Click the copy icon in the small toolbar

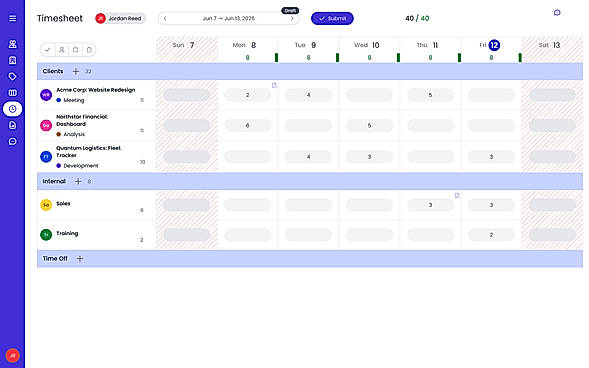(x=76, y=50)
